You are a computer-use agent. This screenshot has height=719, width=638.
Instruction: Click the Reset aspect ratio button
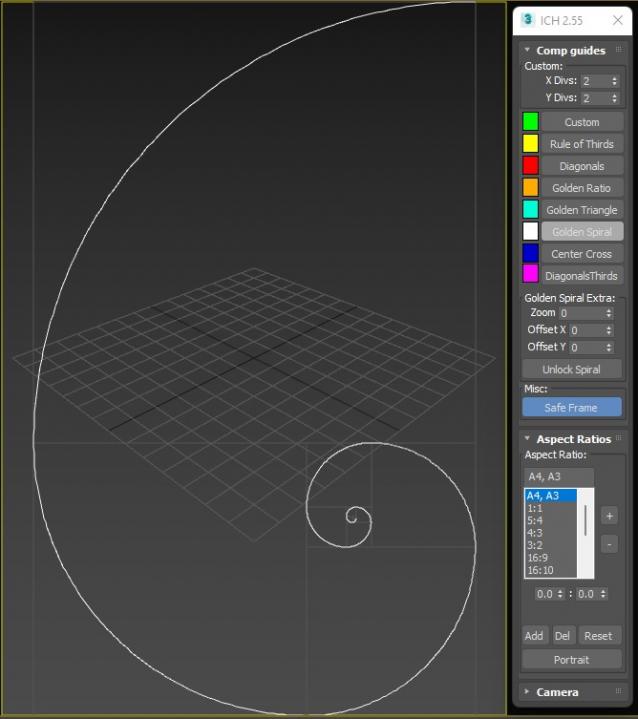pos(598,636)
